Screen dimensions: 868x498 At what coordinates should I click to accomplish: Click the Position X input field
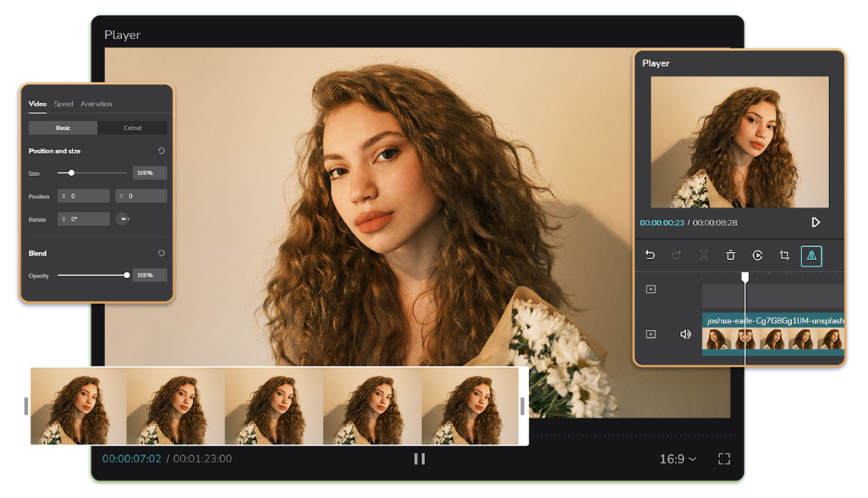pyautogui.click(x=84, y=196)
